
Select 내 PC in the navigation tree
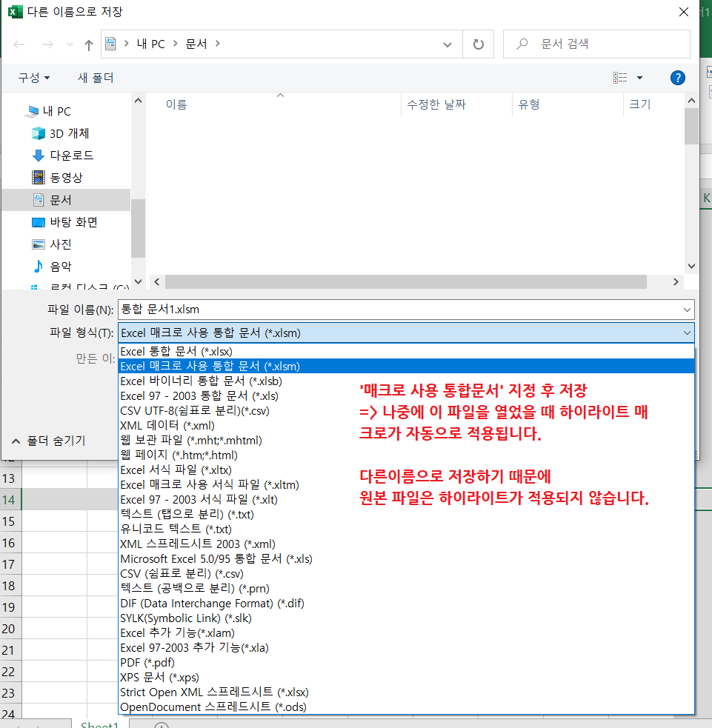click(56, 111)
